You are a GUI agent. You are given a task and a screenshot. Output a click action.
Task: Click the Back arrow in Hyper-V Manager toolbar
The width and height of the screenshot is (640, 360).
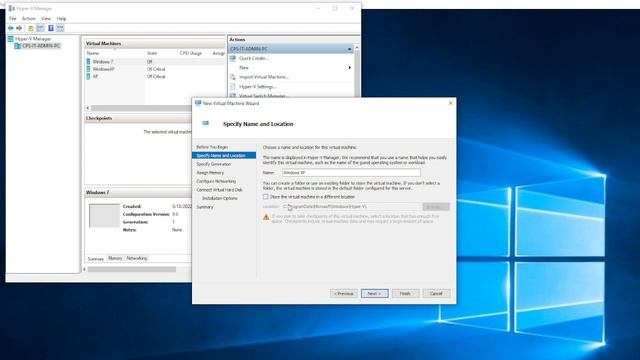click(11, 28)
